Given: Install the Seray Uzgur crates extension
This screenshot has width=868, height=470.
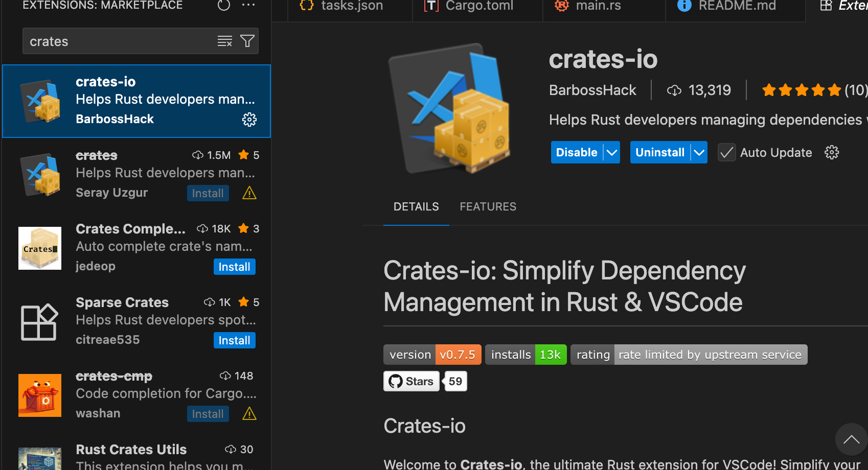Looking at the screenshot, I should 208,193.
